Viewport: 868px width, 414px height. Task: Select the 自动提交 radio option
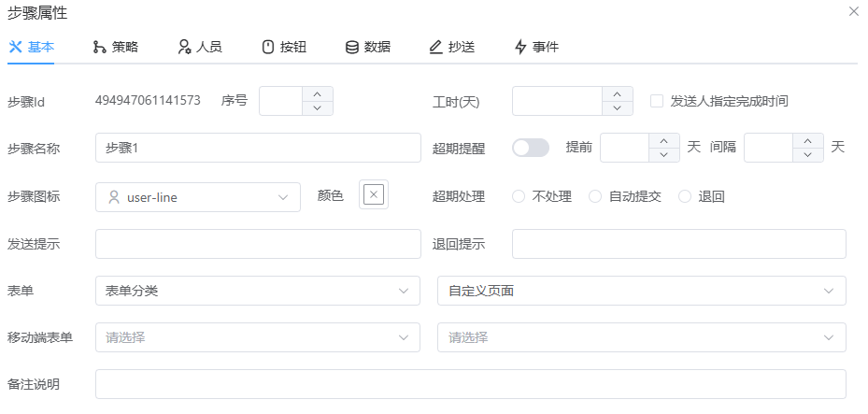[595, 196]
